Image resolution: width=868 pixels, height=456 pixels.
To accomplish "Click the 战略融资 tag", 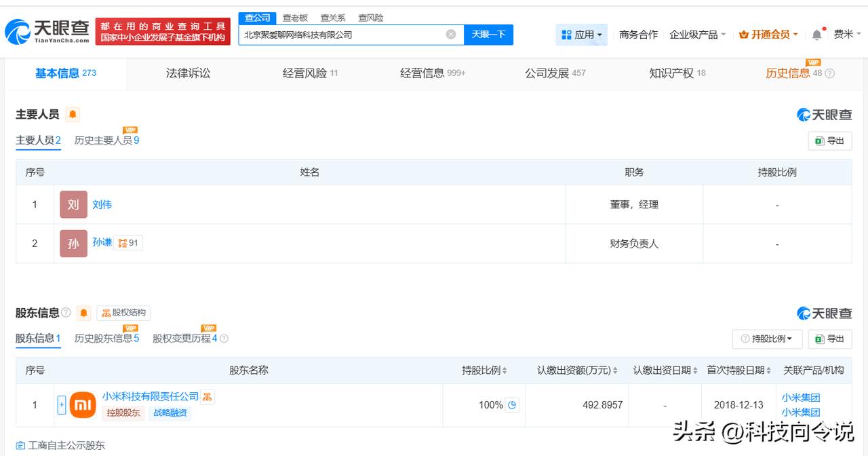I will tap(170, 413).
